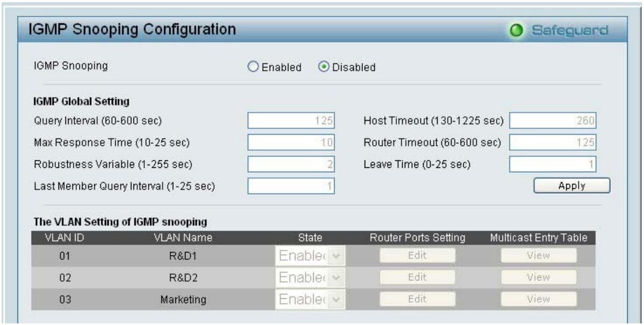
Task: Click the Last Member Query Interval field
Action: point(291,186)
